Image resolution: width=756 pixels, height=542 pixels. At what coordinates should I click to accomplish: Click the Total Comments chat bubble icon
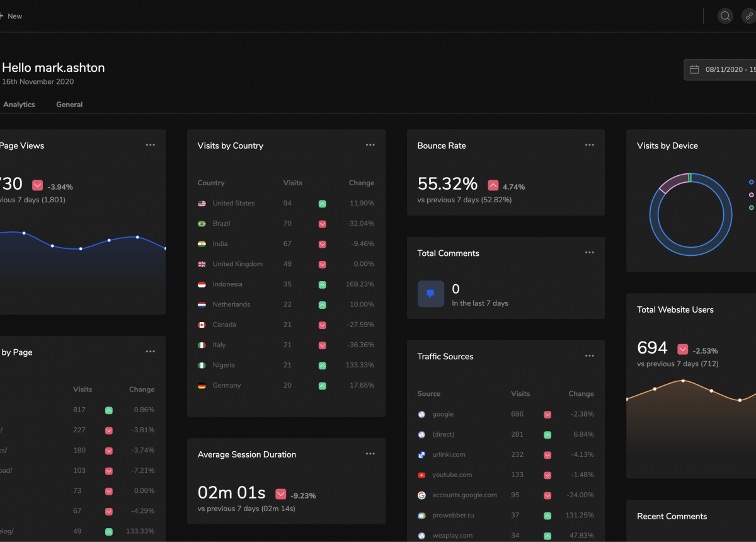click(431, 294)
